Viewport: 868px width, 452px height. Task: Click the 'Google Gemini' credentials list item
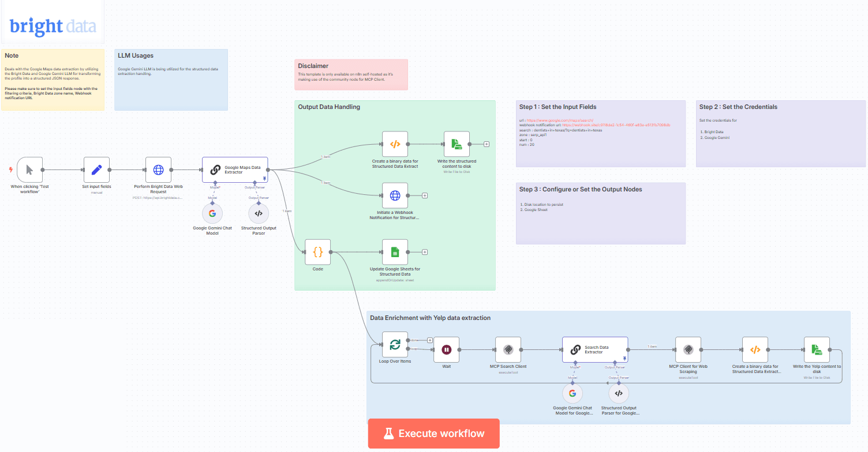tap(717, 138)
